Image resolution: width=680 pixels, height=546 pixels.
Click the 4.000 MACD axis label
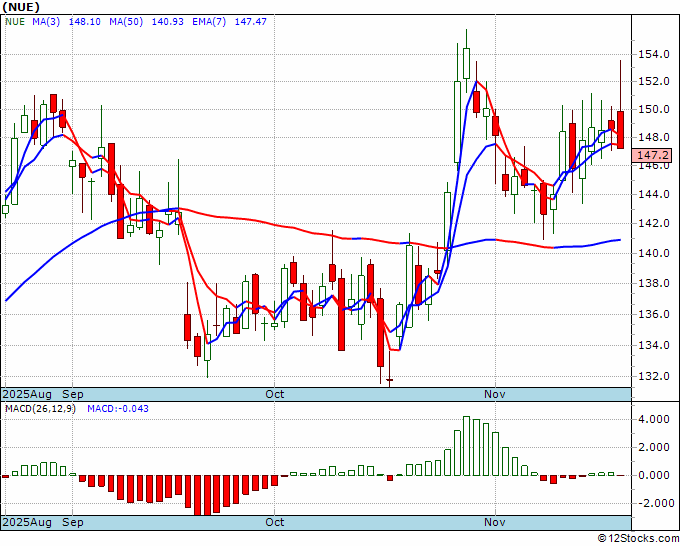[x=654, y=419]
